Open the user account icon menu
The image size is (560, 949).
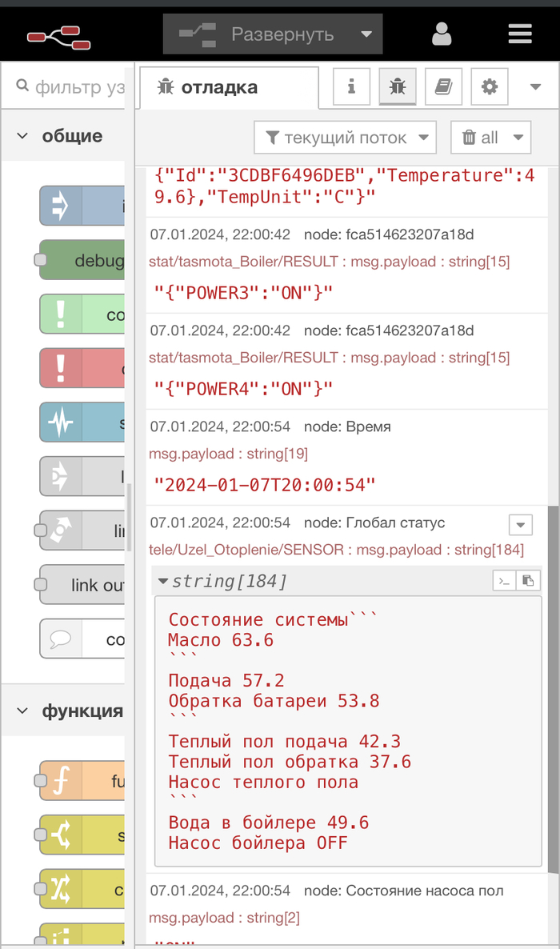(442, 34)
